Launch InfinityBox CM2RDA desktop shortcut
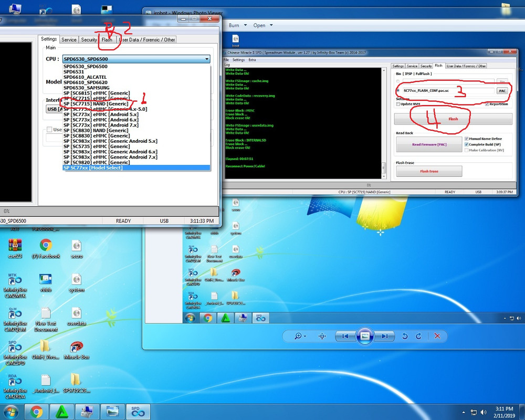Image resolution: width=525 pixels, height=420 pixels. point(15,385)
